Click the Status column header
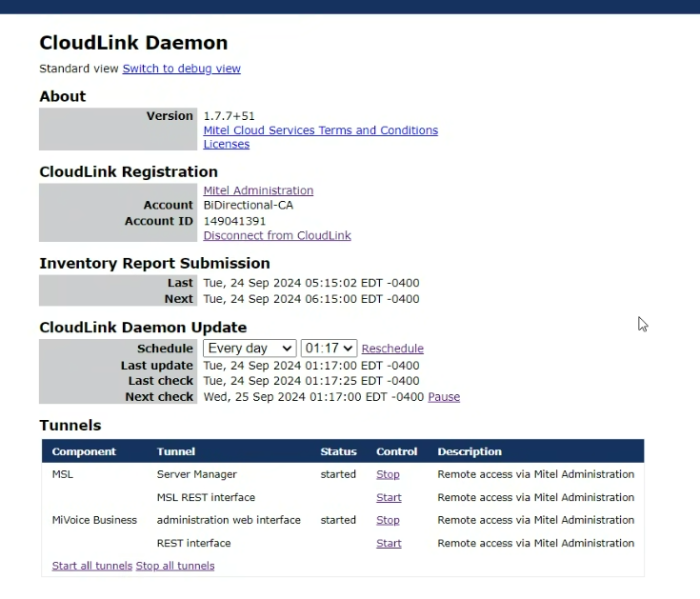Screen dimensions: 700x599 [x=338, y=451]
